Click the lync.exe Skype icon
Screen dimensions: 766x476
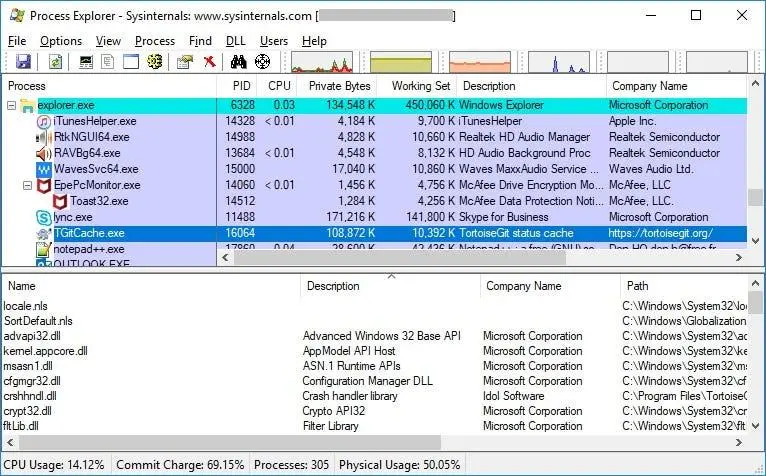(44, 217)
